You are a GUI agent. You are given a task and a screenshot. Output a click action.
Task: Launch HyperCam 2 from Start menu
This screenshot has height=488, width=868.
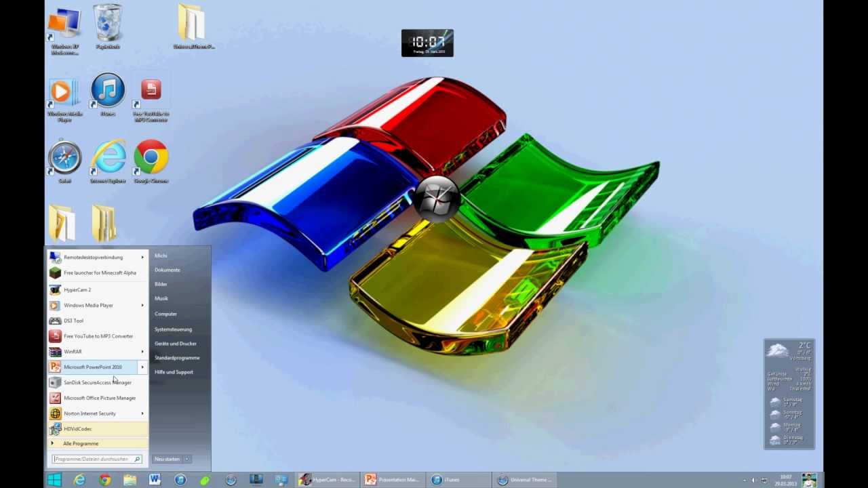(98, 289)
